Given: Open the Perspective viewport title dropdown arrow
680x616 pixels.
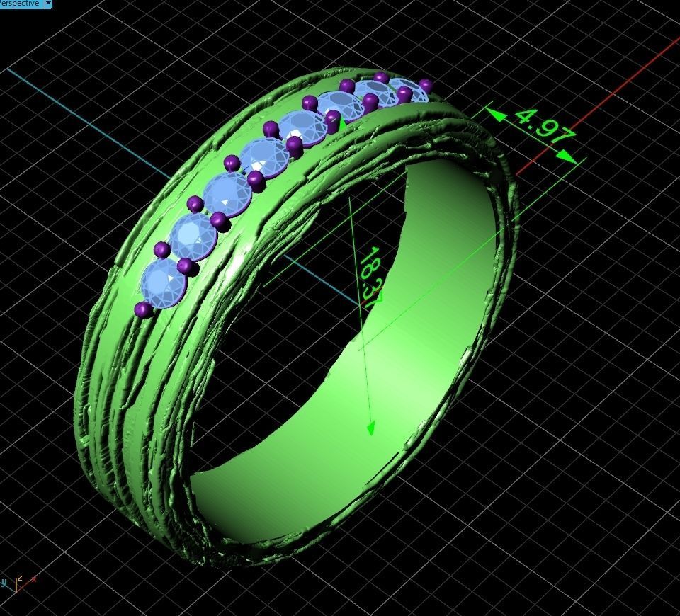Looking at the screenshot, I should pyautogui.click(x=48, y=4).
